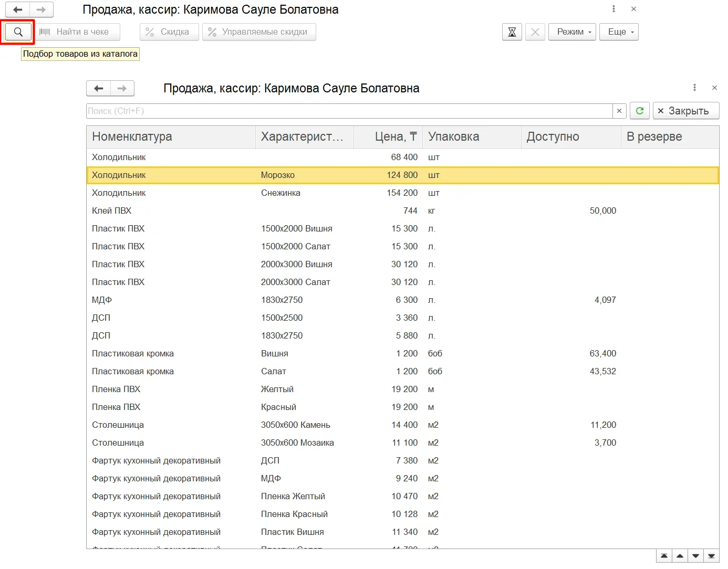Move up one row with the up arrow
This screenshot has height=569, width=728.
[x=680, y=556]
